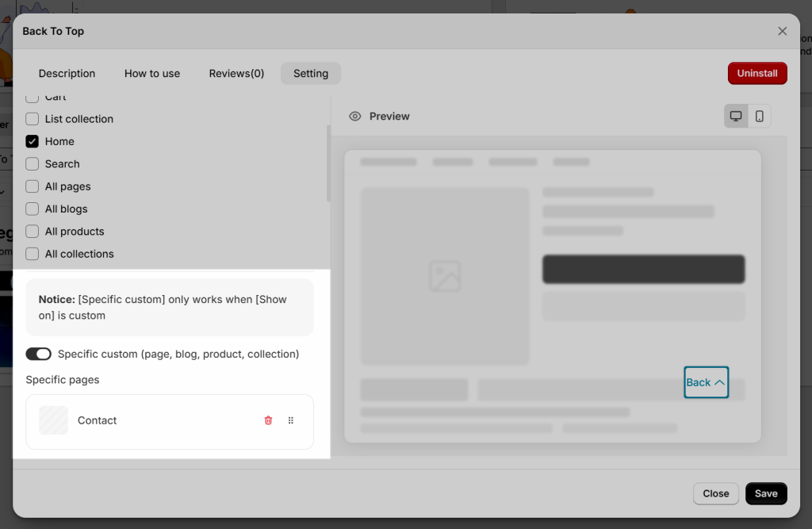The width and height of the screenshot is (812, 529).
Task: Click the red Uninstall button
Action: tap(757, 73)
